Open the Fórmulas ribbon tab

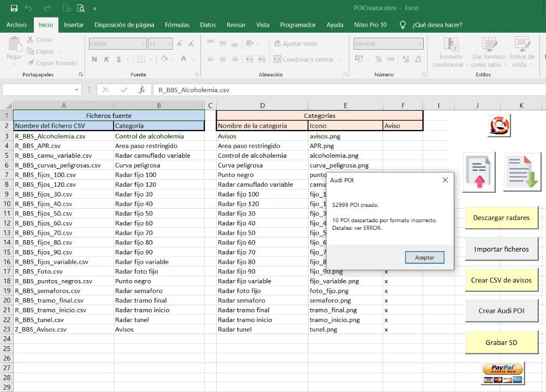[177, 25]
